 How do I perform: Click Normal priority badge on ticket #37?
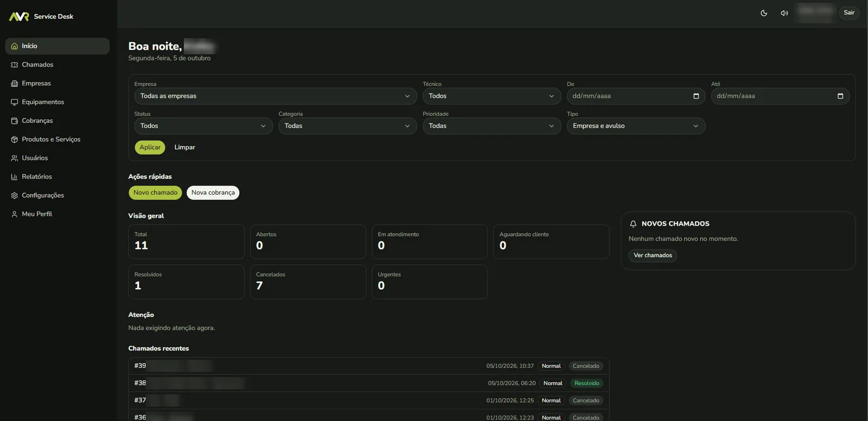tap(551, 401)
